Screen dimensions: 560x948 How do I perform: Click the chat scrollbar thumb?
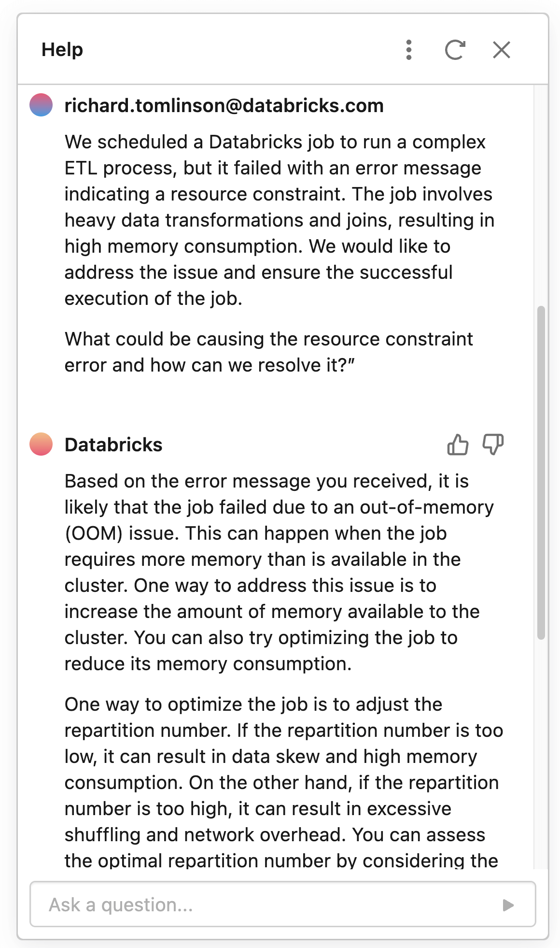coord(541,473)
